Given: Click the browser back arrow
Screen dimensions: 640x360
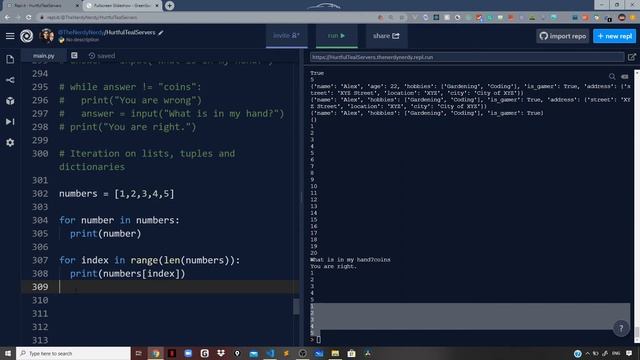Looking at the screenshot, I should click(x=7, y=18).
